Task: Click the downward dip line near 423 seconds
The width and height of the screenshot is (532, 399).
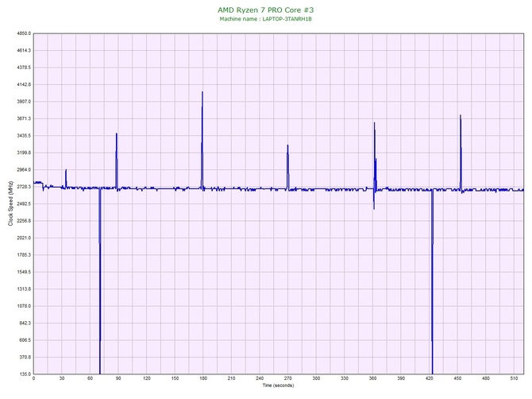Action: point(432,282)
